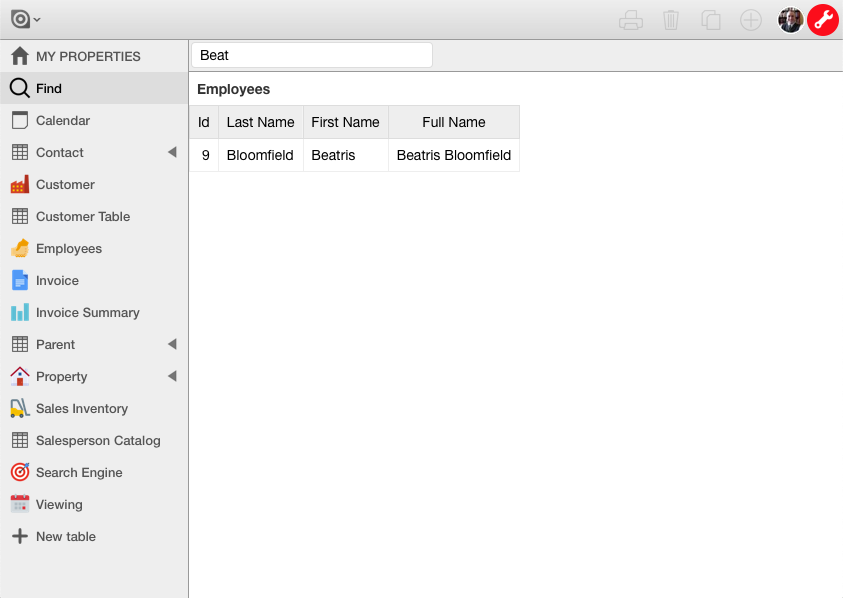Click the MY PROPERTIES home icon
The height and width of the screenshot is (598, 843).
(20, 56)
